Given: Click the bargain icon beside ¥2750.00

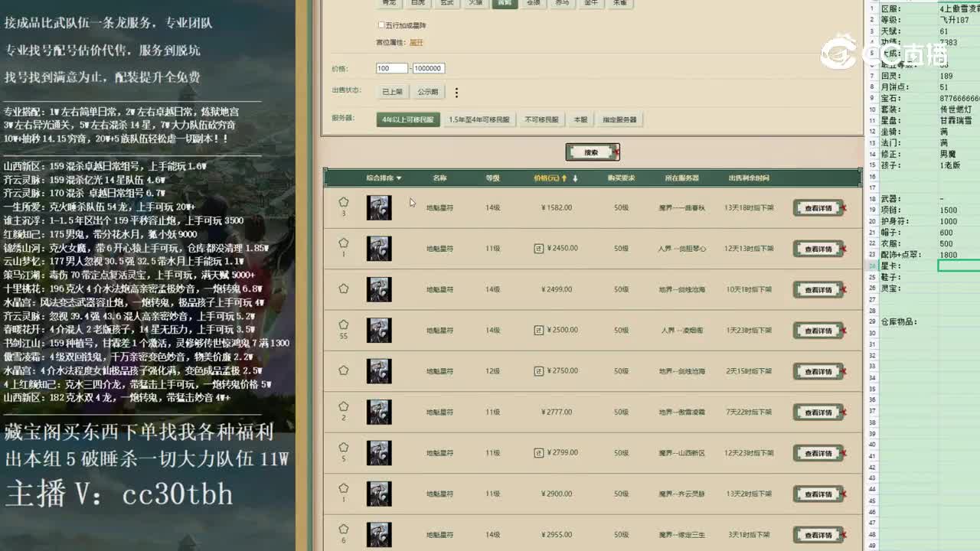Looking at the screenshot, I should (539, 371).
